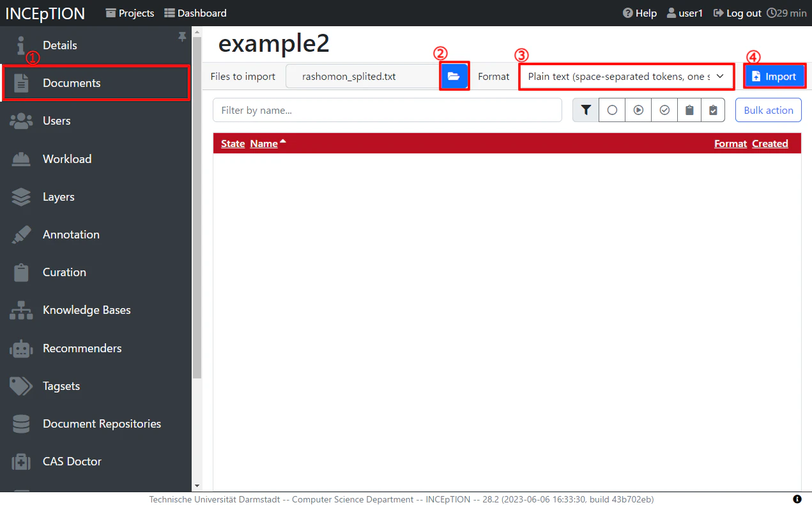Open the Help link
Viewport: 812px width, 505px height.
(x=640, y=13)
